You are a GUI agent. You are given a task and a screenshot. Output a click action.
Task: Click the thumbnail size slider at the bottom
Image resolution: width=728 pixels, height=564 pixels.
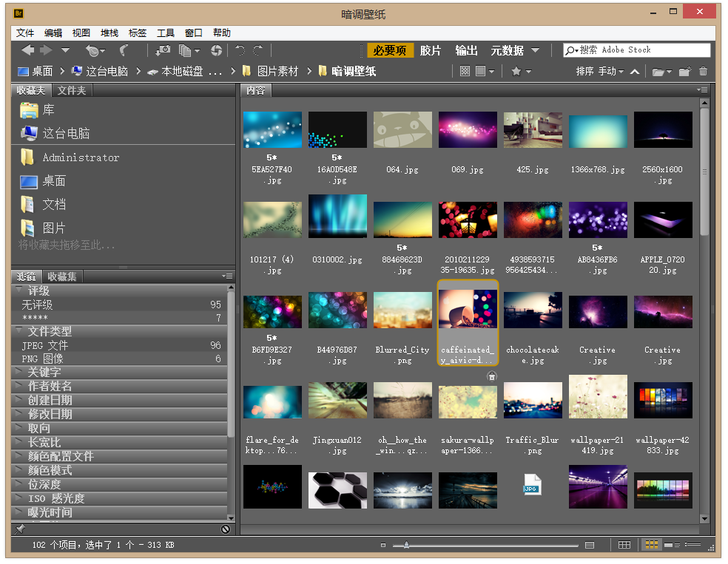[x=407, y=545]
